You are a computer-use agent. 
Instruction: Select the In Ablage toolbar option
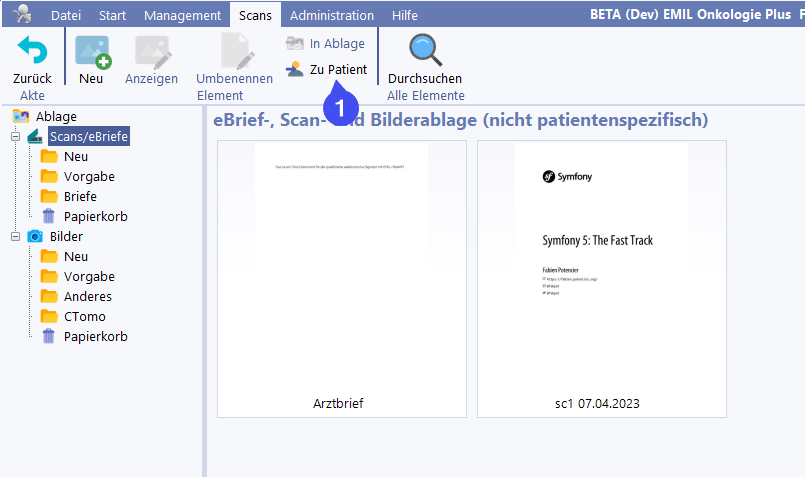(325, 44)
